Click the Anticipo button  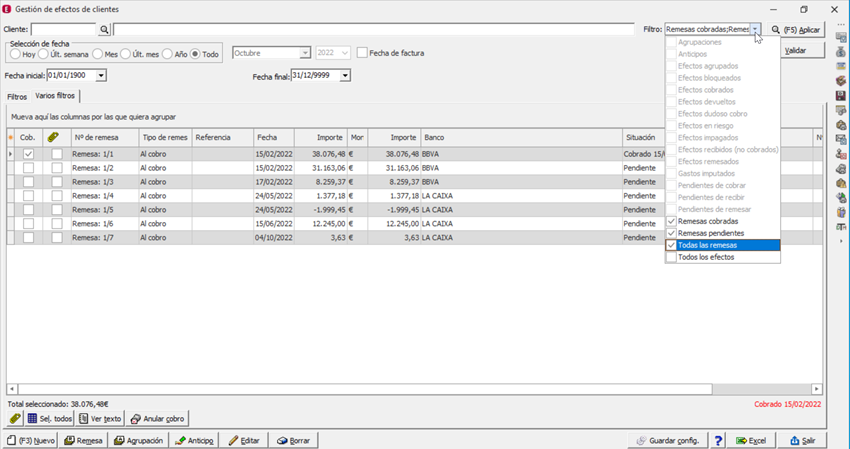pos(194,440)
